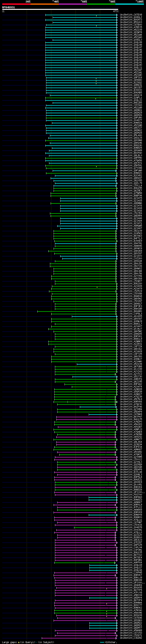Screen dimensions: 146x644
Task: Select the UniRef100_Q6DMZ2 entry
Action: [131, 623]
